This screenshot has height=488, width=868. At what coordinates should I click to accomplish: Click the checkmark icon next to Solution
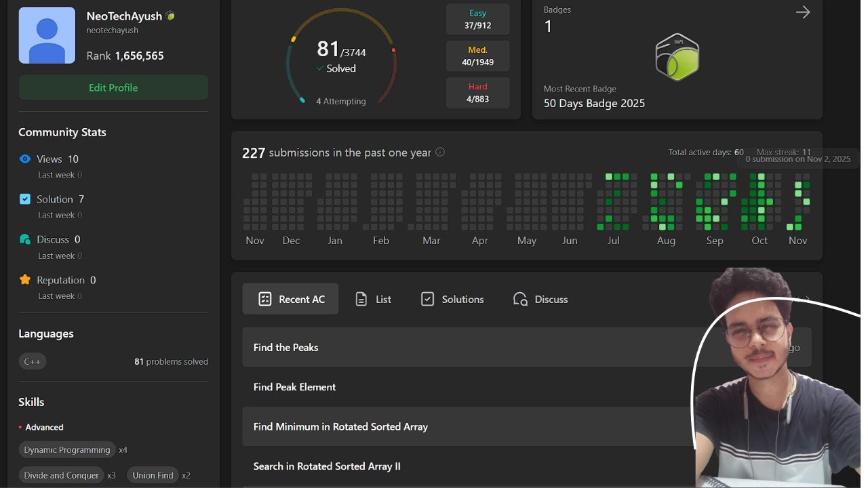tap(25, 199)
